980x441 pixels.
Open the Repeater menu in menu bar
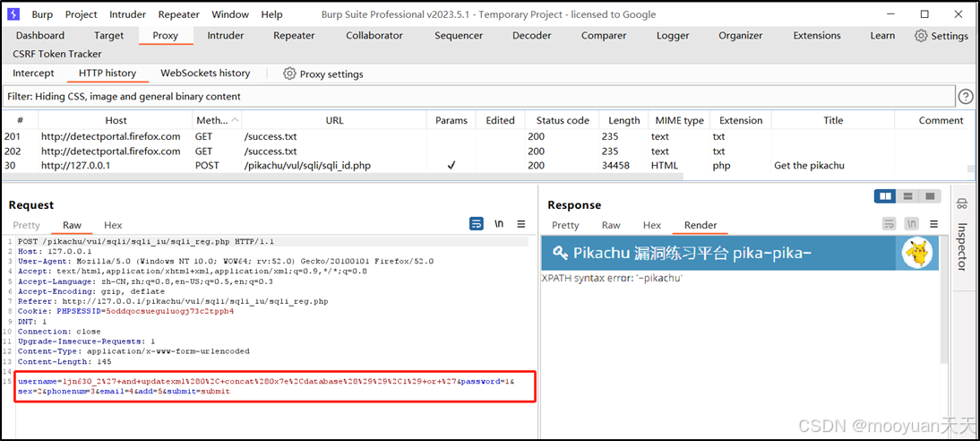tap(178, 14)
